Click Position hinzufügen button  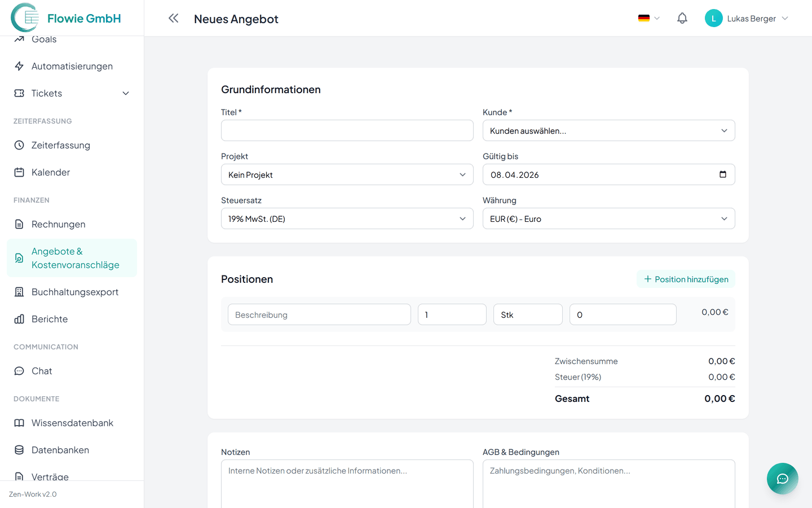pyautogui.click(x=686, y=279)
